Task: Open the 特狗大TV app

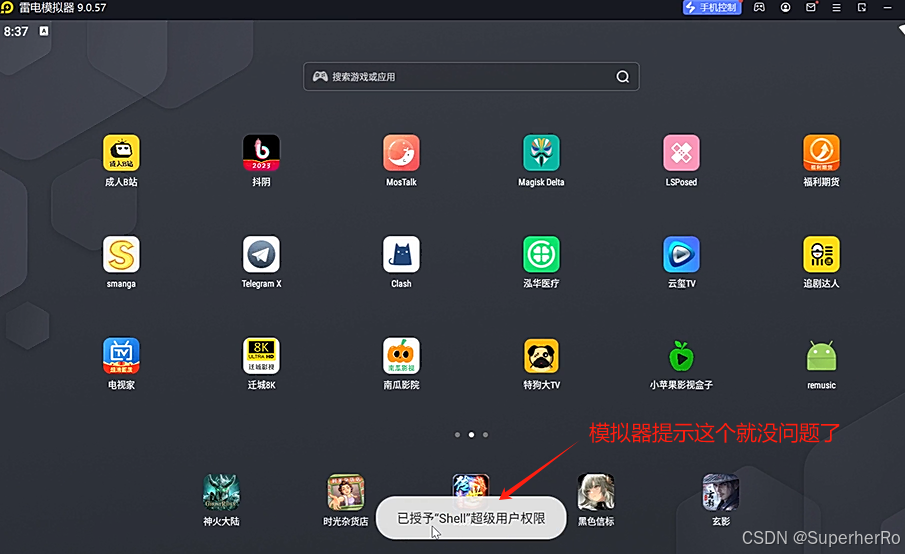Action: [x=541, y=356]
